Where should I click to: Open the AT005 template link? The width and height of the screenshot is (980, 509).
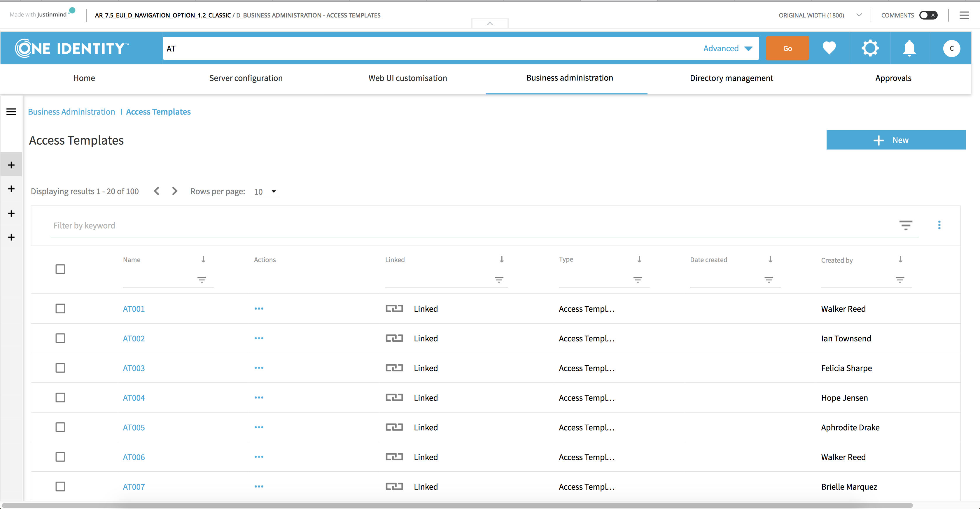point(134,427)
